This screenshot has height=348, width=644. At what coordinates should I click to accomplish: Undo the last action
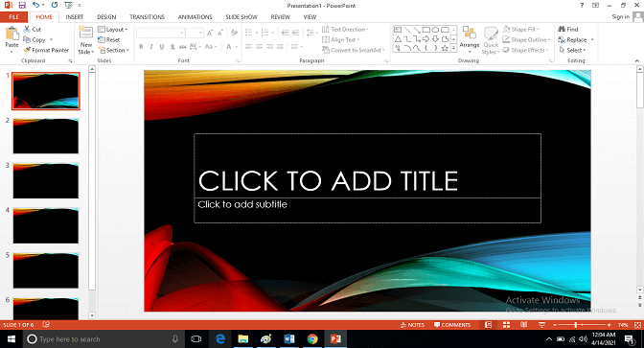[36, 6]
